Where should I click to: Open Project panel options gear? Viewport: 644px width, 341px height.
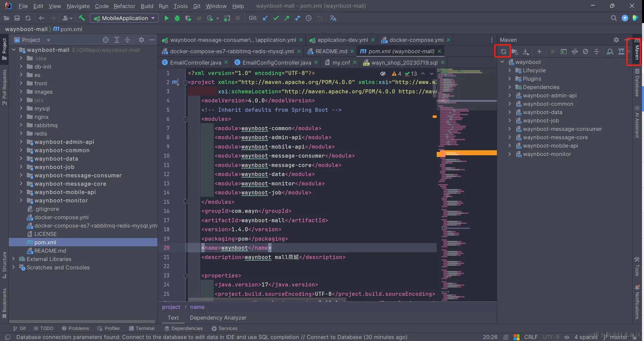[141, 40]
